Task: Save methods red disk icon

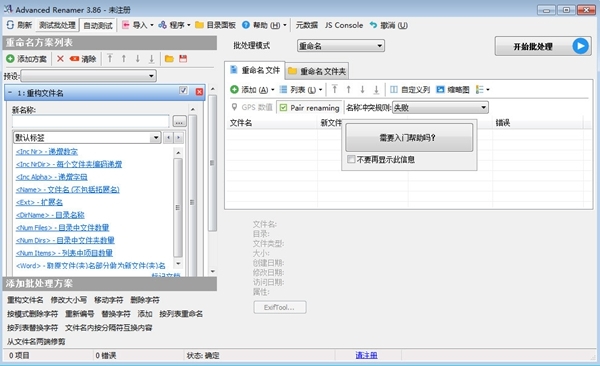Action: click(183, 59)
